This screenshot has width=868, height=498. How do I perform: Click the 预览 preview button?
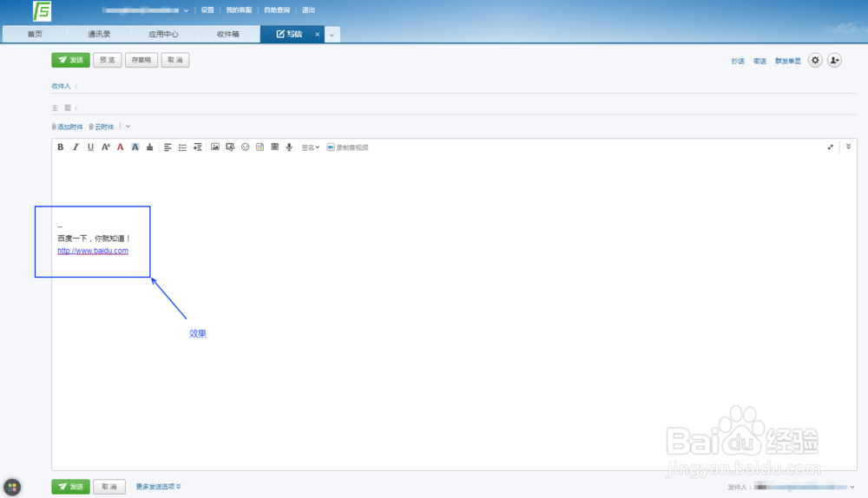click(x=108, y=60)
